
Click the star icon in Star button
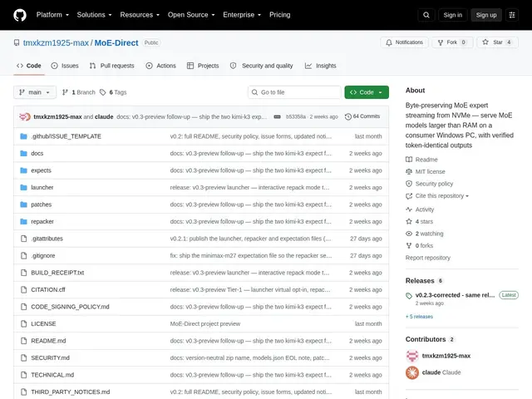(485, 42)
